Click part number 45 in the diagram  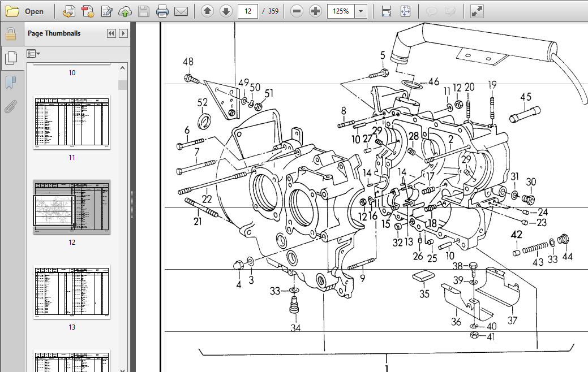526,97
